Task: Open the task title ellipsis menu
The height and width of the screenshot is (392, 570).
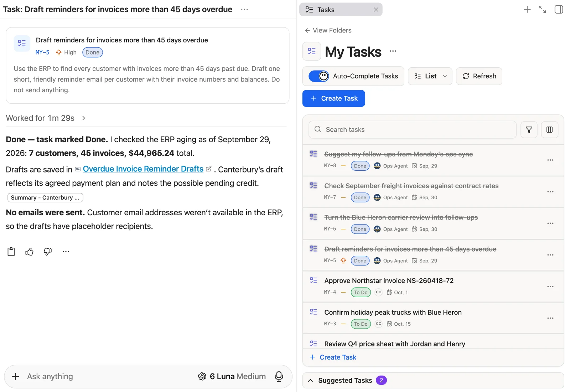Action: click(244, 9)
